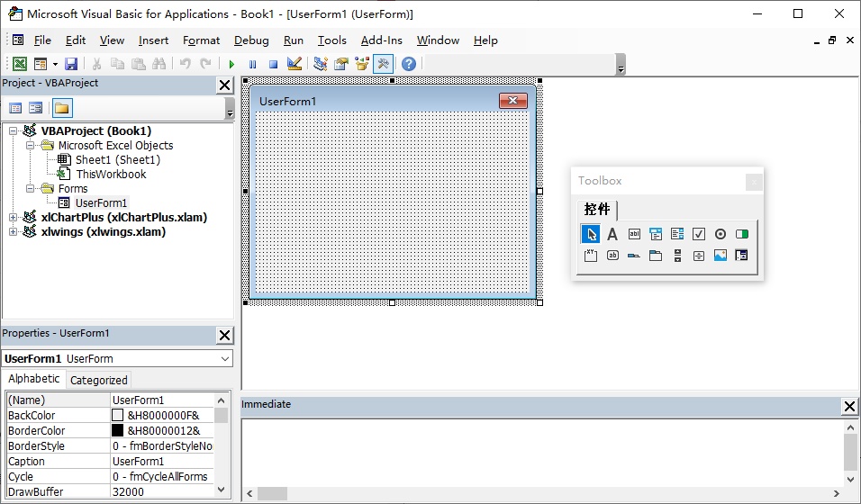Open the Insert UserForm dropdown arrow
Viewport: 861px width, 504px height.
[x=55, y=64]
